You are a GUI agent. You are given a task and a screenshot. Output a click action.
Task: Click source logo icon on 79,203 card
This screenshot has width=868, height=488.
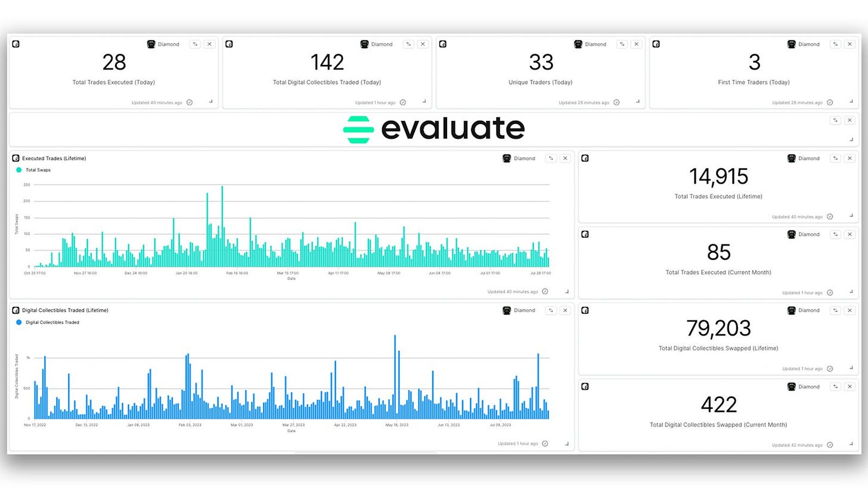coord(585,310)
